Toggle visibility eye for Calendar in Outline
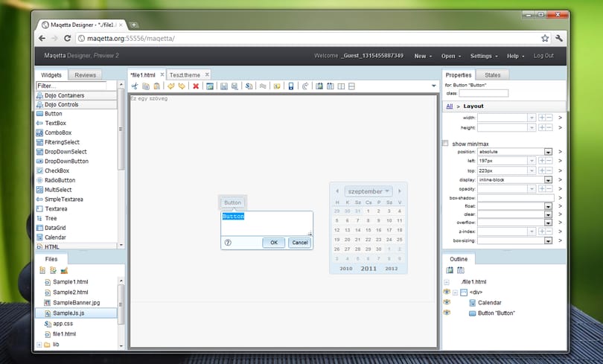Screen dimensions: 603x364 coord(447,302)
